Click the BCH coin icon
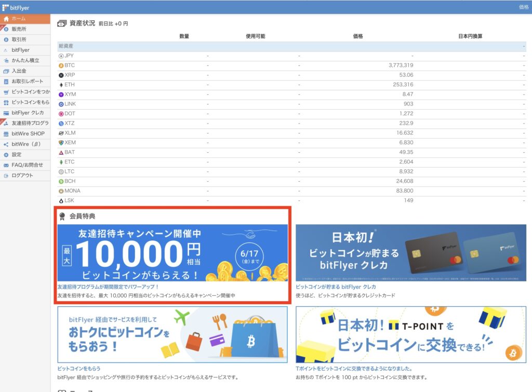The image size is (532, 392). click(x=61, y=181)
